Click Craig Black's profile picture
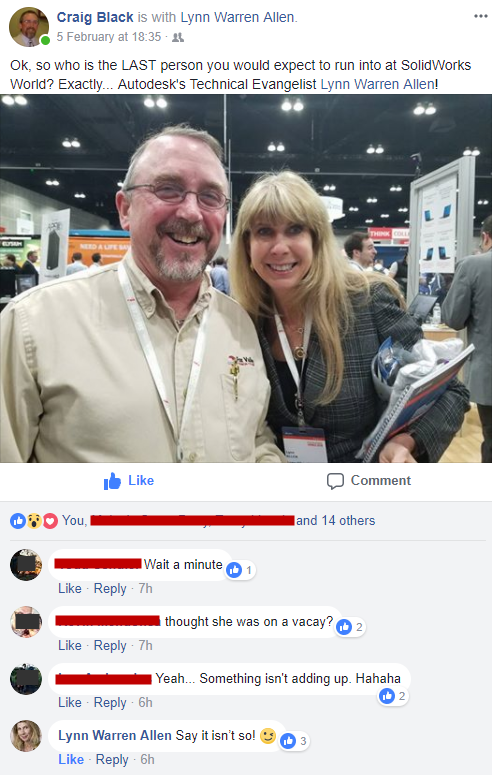The width and height of the screenshot is (492, 775). tap(29, 27)
